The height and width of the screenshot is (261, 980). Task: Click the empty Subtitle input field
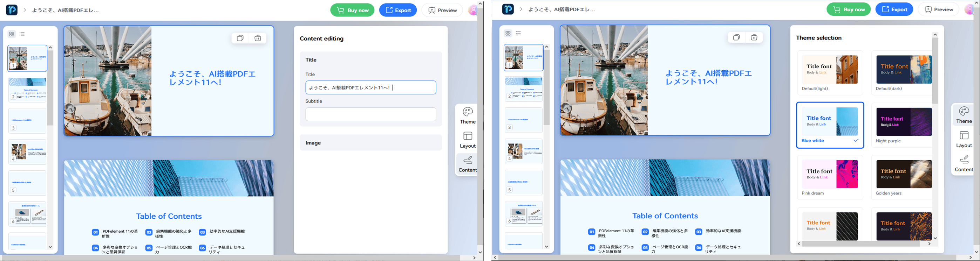pos(370,114)
